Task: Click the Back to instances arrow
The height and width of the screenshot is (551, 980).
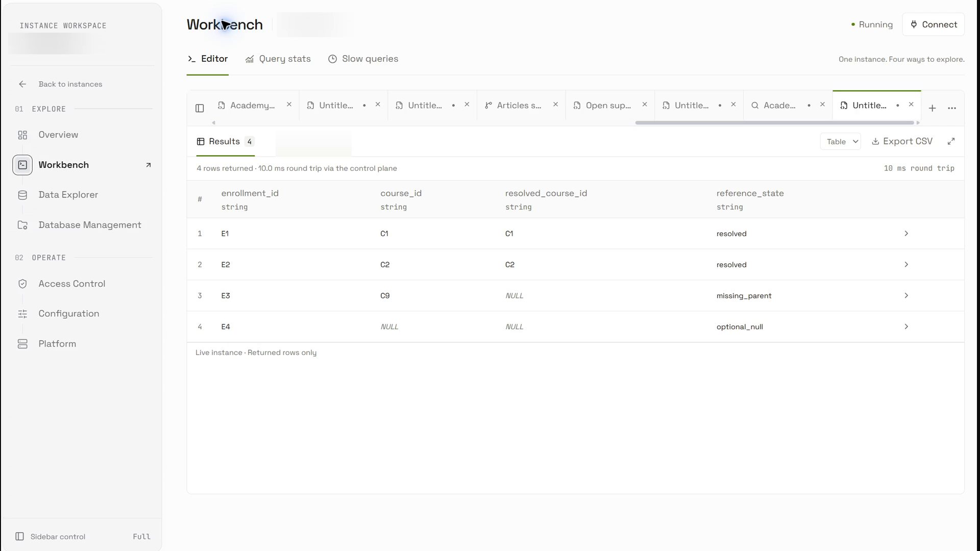Action: click(22, 84)
